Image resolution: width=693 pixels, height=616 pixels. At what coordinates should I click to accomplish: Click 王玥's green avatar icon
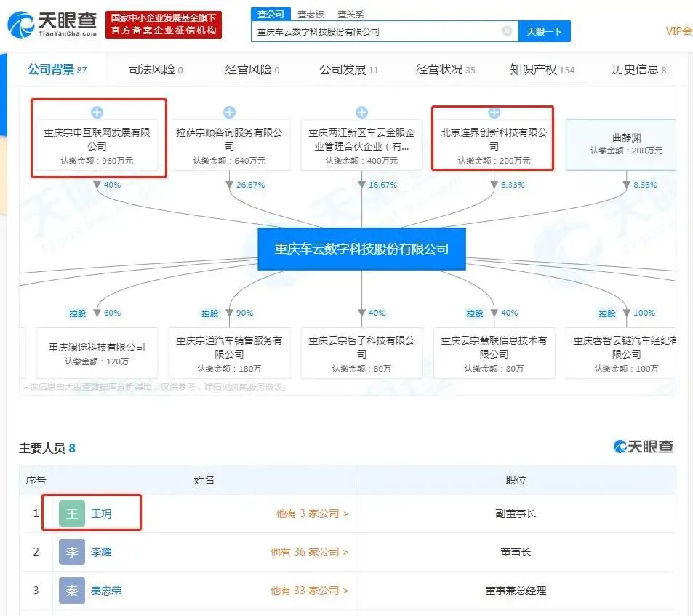pos(71,513)
